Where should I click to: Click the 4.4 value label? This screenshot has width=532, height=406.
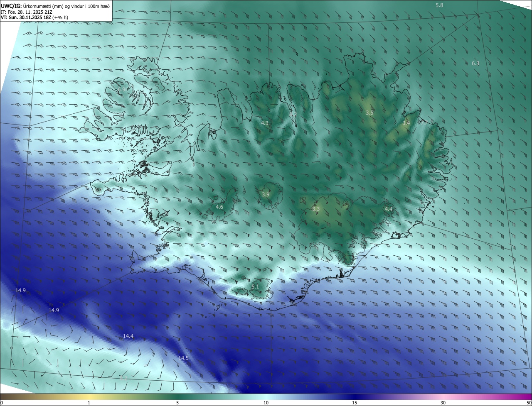click(x=388, y=209)
